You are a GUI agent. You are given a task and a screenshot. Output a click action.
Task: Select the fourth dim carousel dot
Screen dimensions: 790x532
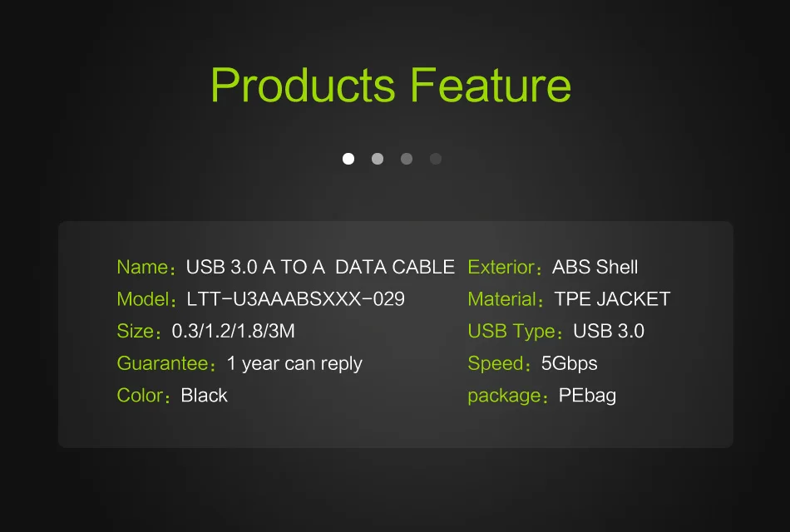(436, 159)
